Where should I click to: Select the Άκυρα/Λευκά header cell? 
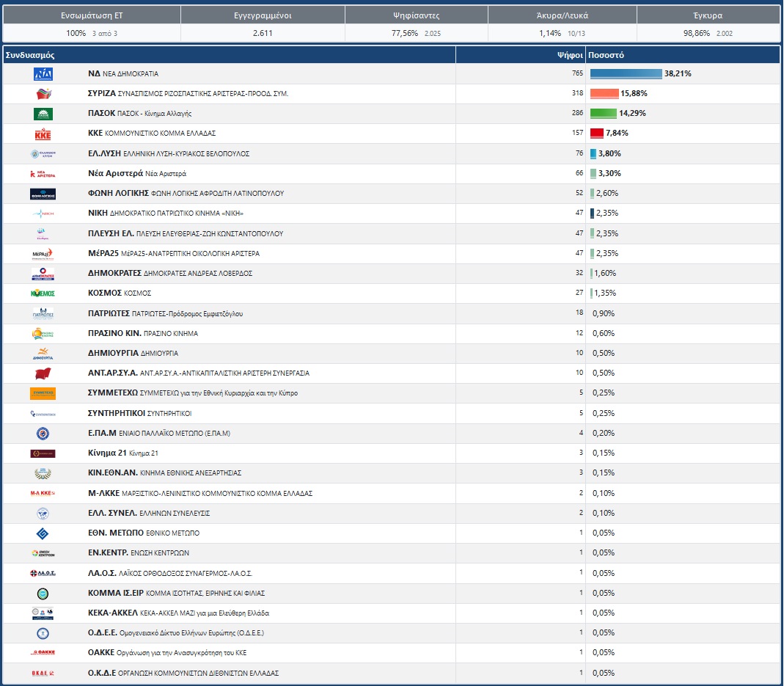pyautogui.click(x=563, y=15)
